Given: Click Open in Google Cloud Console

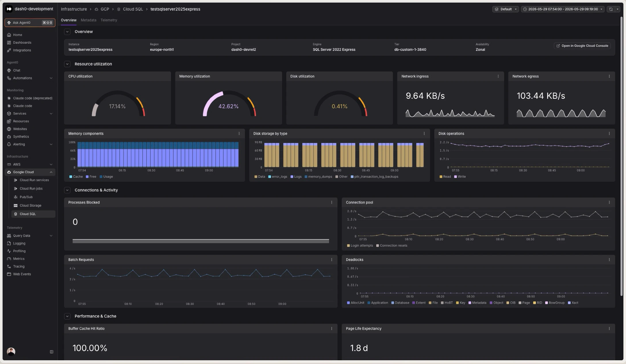Looking at the screenshot, I should (582, 46).
